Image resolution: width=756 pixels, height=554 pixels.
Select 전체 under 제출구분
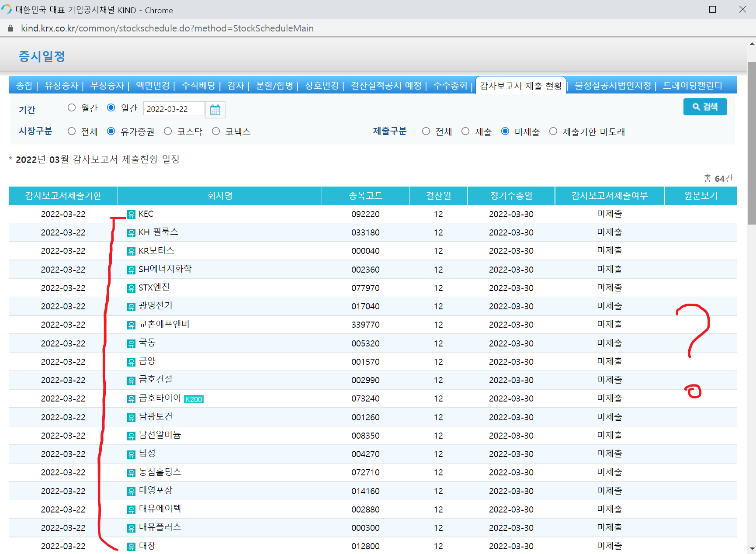(x=426, y=131)
